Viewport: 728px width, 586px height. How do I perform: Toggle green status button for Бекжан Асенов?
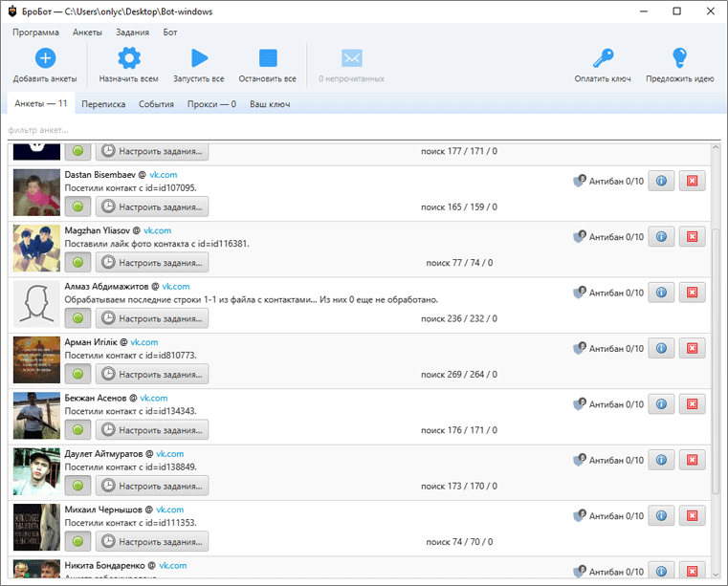coord(78,429)
